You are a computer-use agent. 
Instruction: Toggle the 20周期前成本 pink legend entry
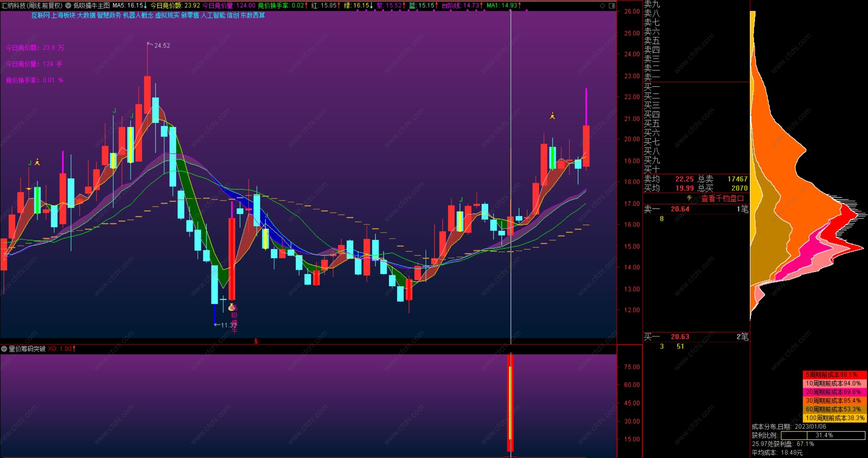pos(834,392)
